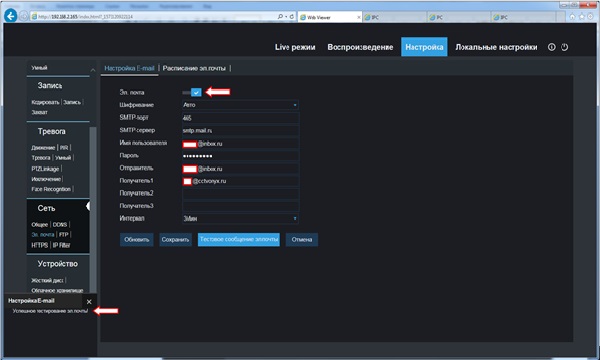This screenshot has height=360, width=600.
Task: Expand the Запись sidebar section
Action: click(50, 86)
